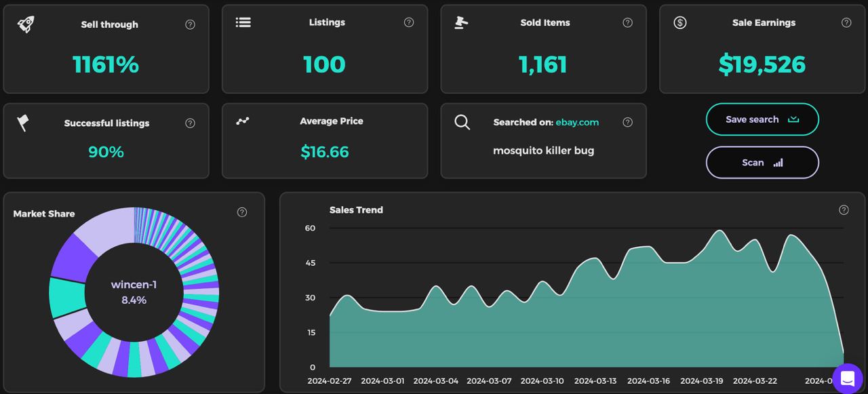
Task: Click the magnifier icon in Searched on card
Action: [x=462, y=122]
